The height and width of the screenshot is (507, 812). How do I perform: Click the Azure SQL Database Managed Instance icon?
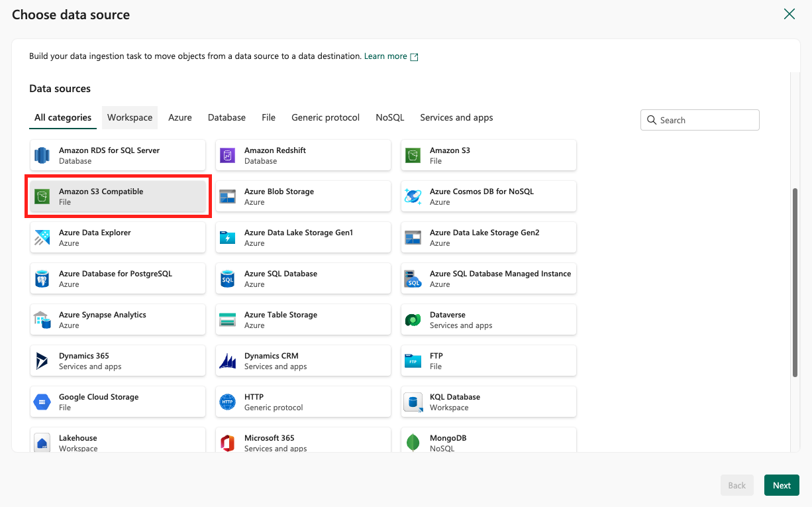[x=413, y=279]
